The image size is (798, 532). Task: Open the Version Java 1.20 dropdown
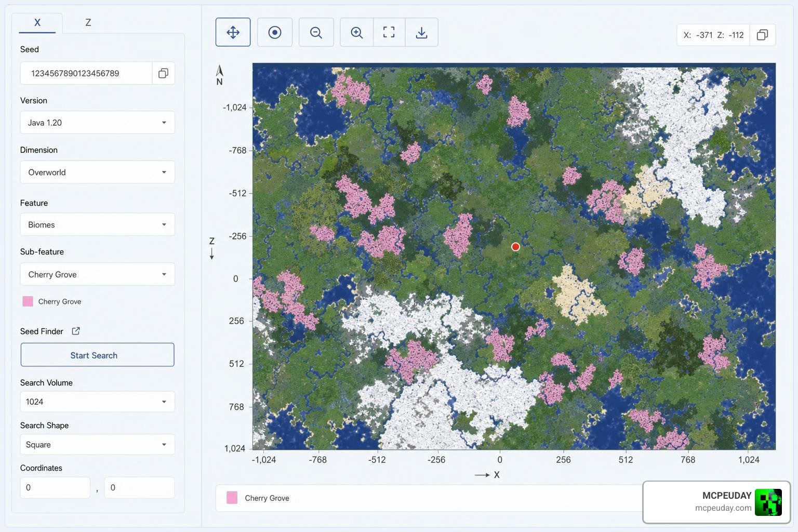pos(98,123)
